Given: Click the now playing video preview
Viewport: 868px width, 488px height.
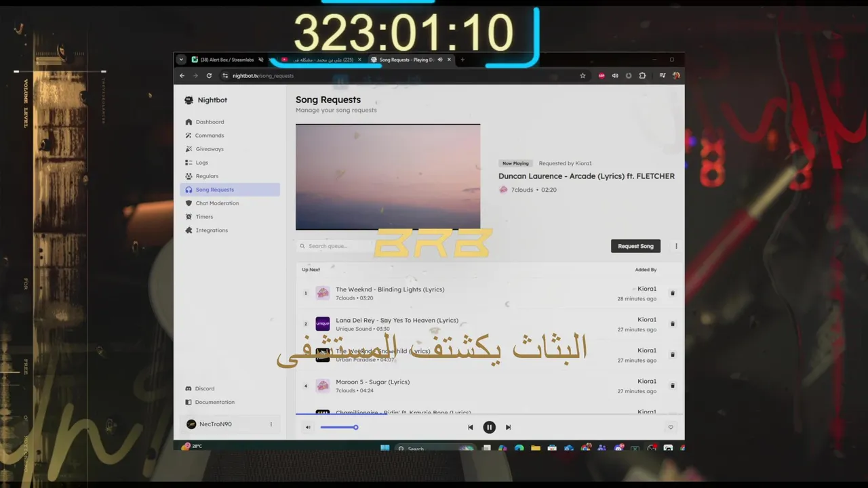Looking at the screenshot, I should (388, 177).
